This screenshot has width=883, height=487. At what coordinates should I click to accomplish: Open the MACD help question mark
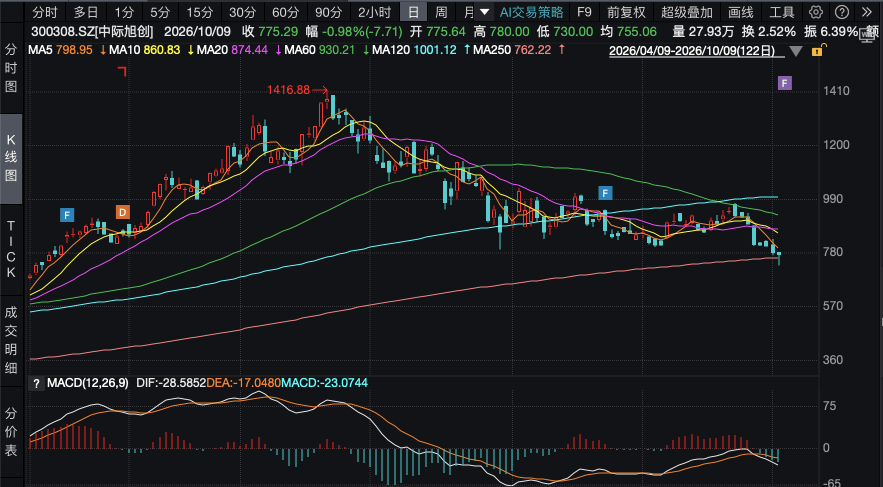point(36,383)
